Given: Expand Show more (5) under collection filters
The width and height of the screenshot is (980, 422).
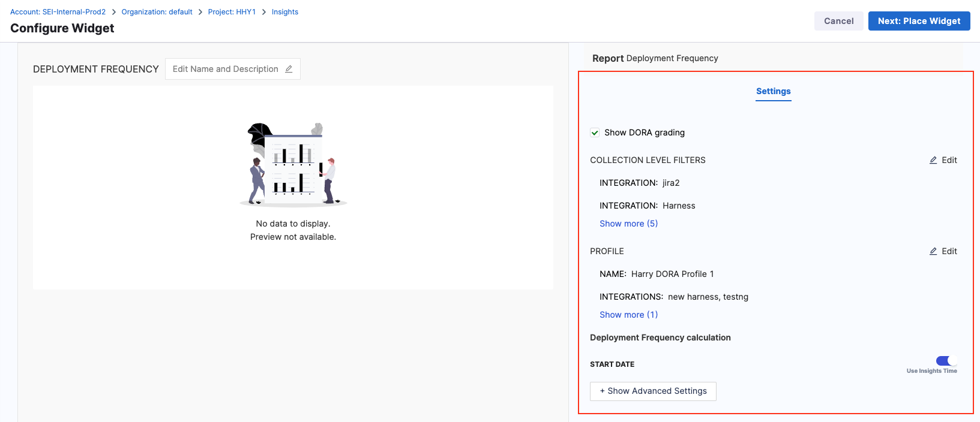Looking at the screenshot, I should [x=628, y=224].
